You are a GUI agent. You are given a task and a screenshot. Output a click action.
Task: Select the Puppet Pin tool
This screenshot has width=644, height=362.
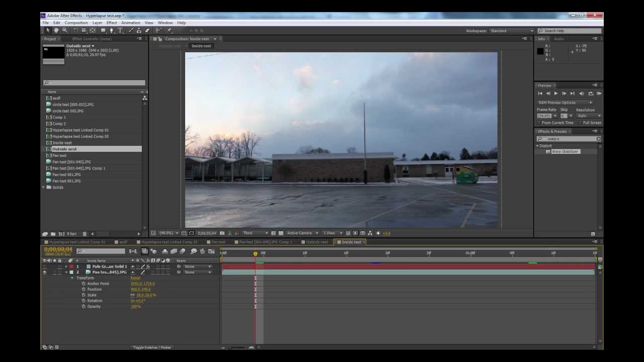(169, 31)
